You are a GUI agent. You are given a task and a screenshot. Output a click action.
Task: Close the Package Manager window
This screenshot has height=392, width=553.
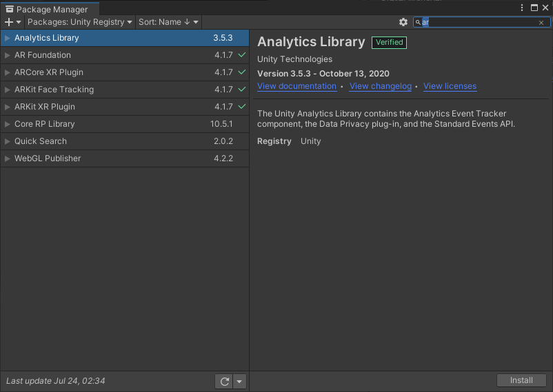point(545,8)
